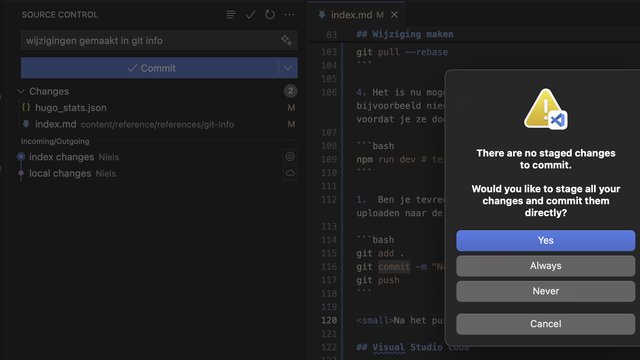Open the Source Control more actions menu
This screenshot has height=360, width=640.
pos(289,15)
